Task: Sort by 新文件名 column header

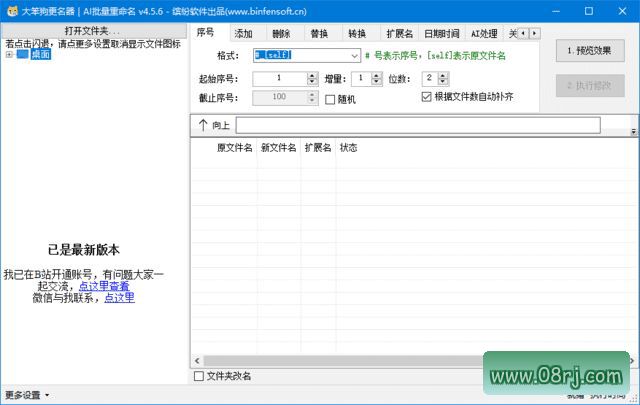Action: pos(279,148)
